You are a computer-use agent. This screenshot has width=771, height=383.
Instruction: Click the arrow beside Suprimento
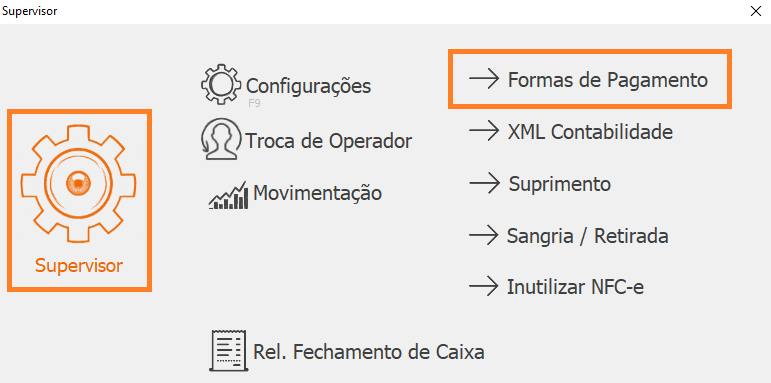tap(484, 183)
